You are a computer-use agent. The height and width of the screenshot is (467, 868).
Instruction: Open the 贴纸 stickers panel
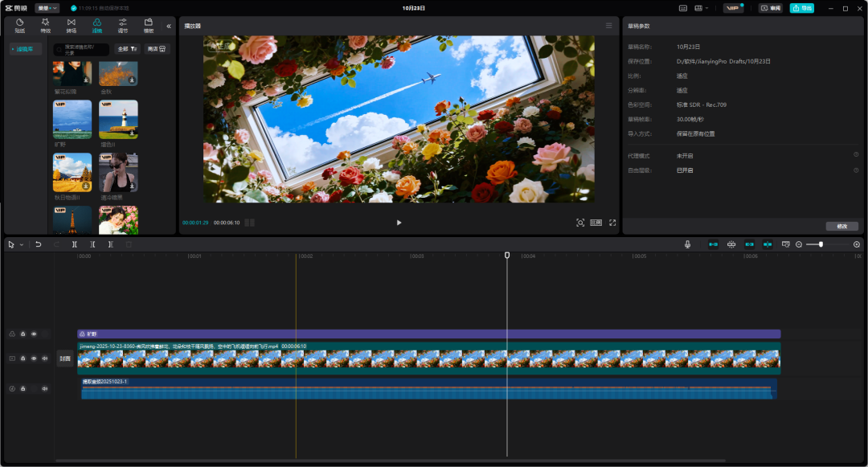point(19,25)
